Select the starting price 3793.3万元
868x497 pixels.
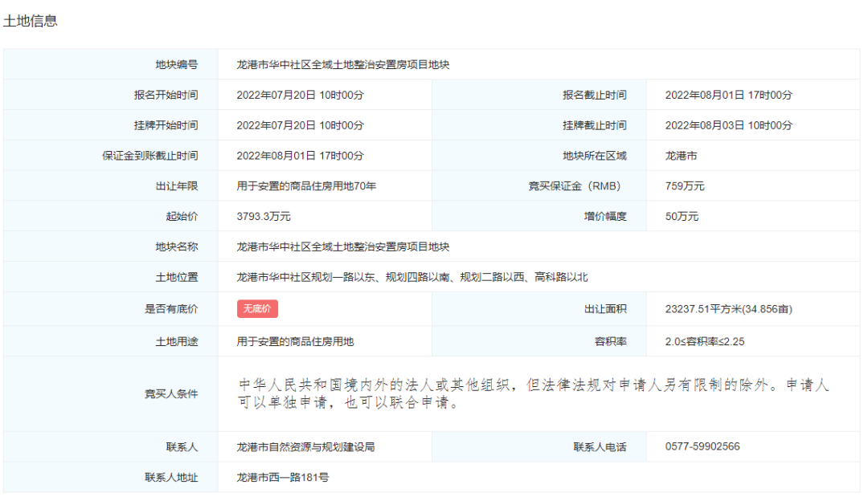(264, 217)
